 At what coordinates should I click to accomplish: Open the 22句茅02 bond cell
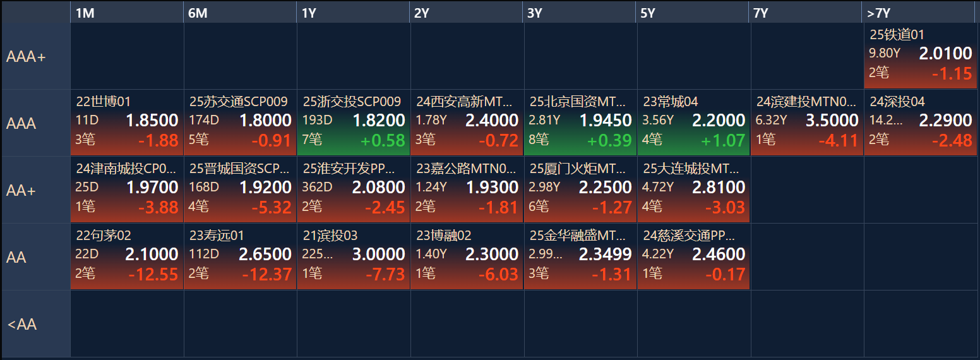click(127, 257)
